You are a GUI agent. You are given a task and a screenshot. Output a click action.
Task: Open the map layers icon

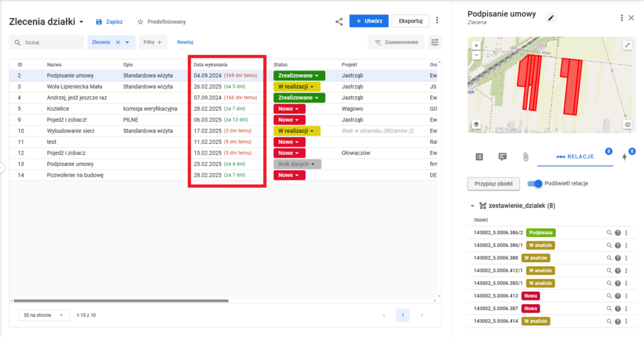477,124
